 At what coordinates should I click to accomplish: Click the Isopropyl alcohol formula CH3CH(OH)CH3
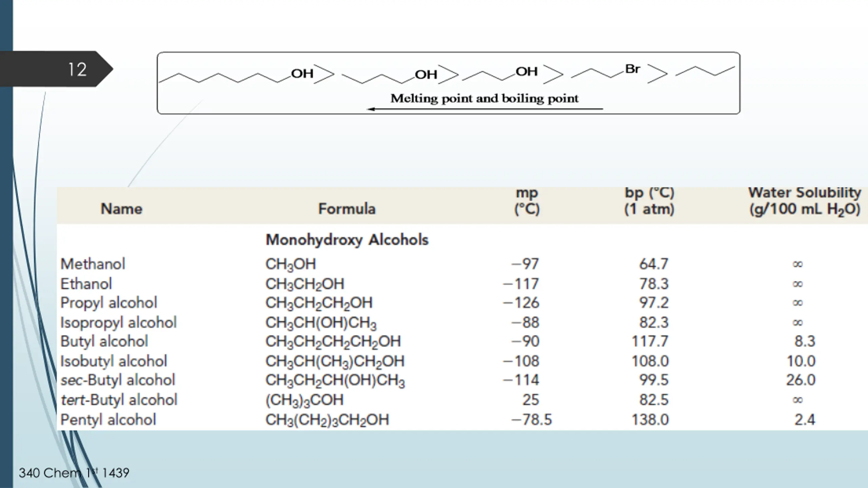coord(321,323)
